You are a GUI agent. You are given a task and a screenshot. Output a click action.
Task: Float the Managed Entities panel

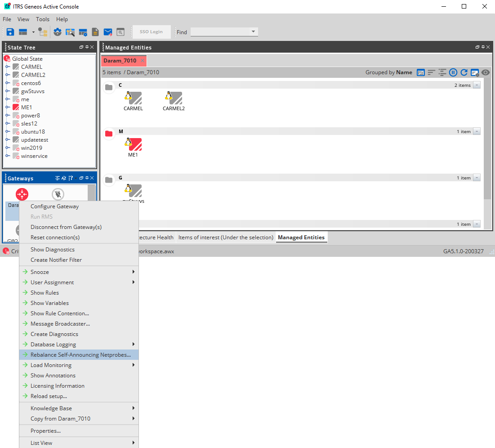click(x=477, y=47)
